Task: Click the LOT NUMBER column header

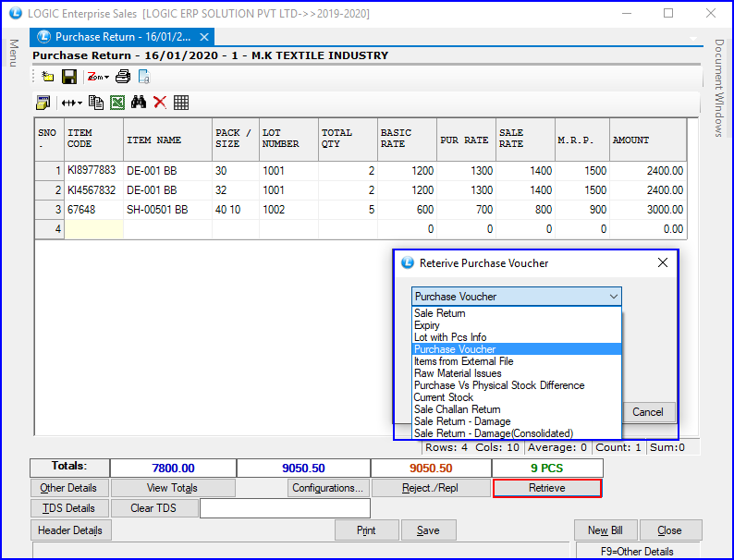Action: pyautogui.click(x=288, y=140)
